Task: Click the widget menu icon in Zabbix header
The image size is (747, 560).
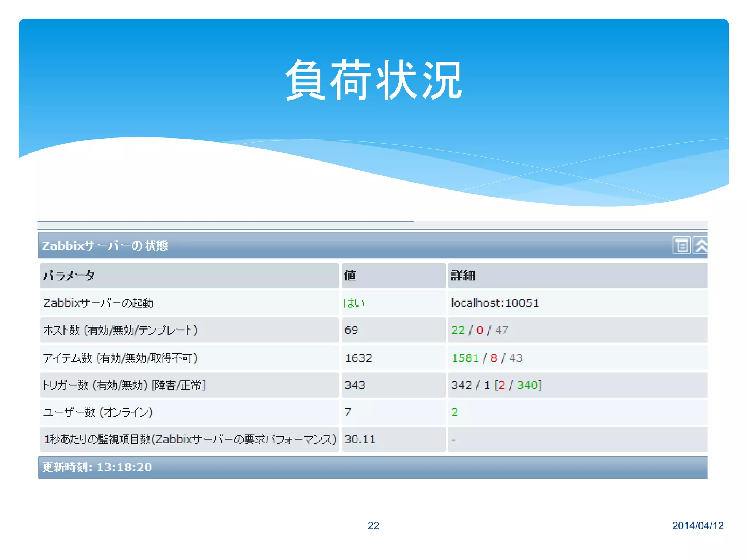Action: click(x=681, y=245)
